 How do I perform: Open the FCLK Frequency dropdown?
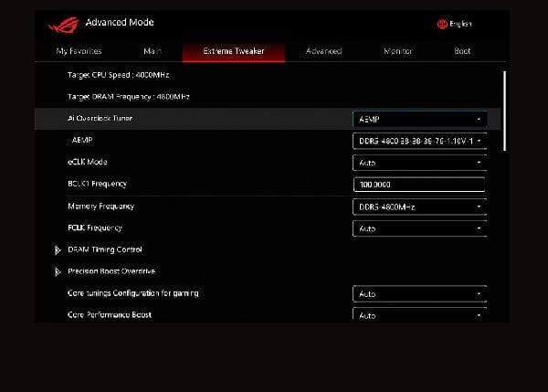[x=420, y=228]
